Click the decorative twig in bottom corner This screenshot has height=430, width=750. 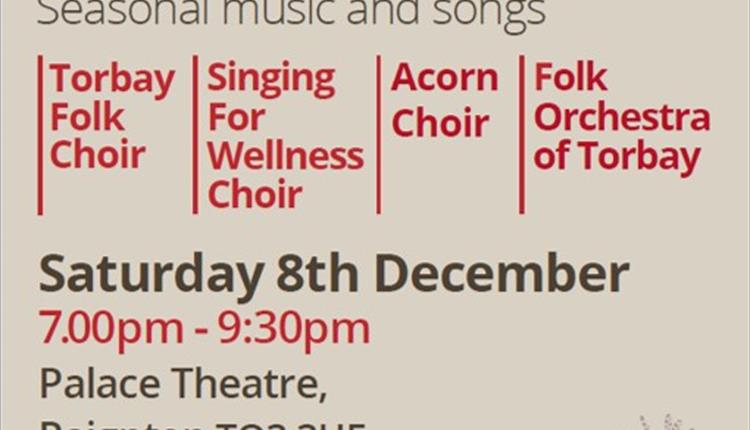click(x=666, y=422)
